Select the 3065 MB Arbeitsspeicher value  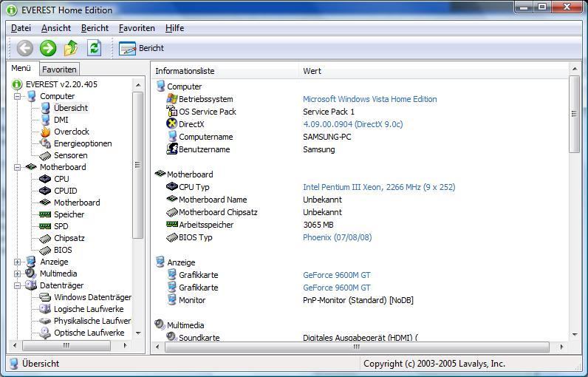[x=318, y=225]
